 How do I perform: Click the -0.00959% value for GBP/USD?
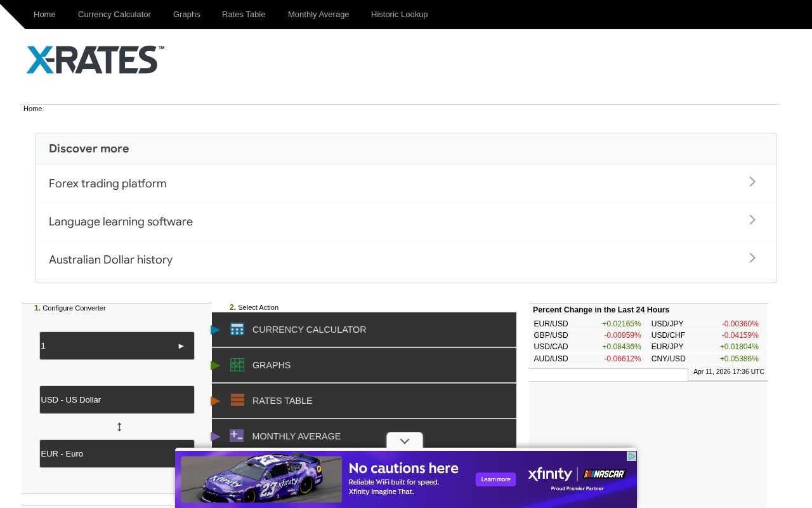(x=622, y=335)
